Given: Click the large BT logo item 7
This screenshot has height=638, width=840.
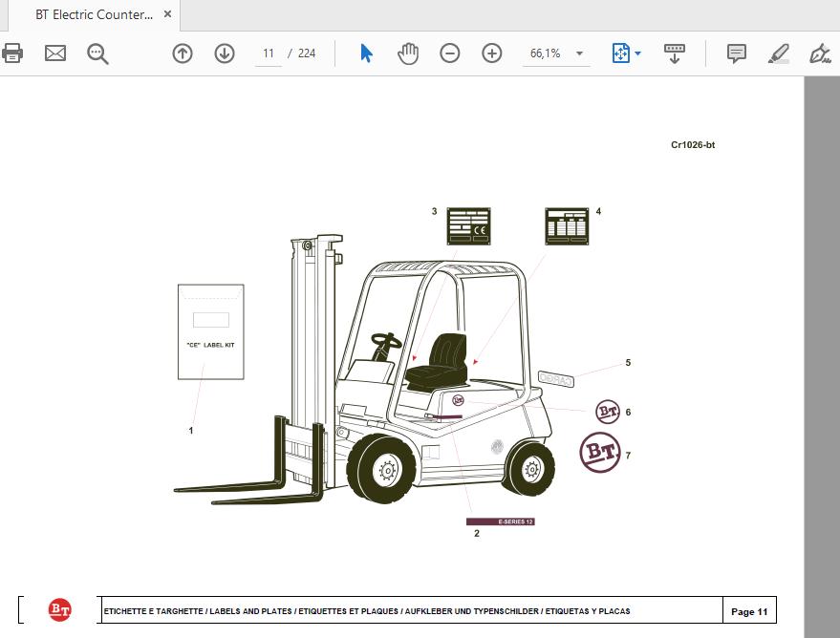Looking at the screenshot, I should [600, 453].
